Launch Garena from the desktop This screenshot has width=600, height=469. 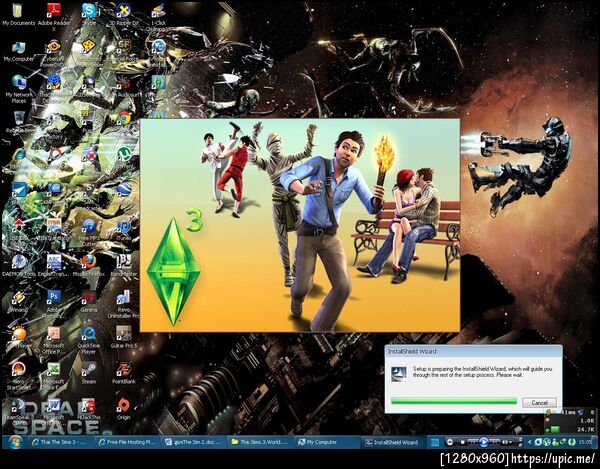click(x=89, y=301)
